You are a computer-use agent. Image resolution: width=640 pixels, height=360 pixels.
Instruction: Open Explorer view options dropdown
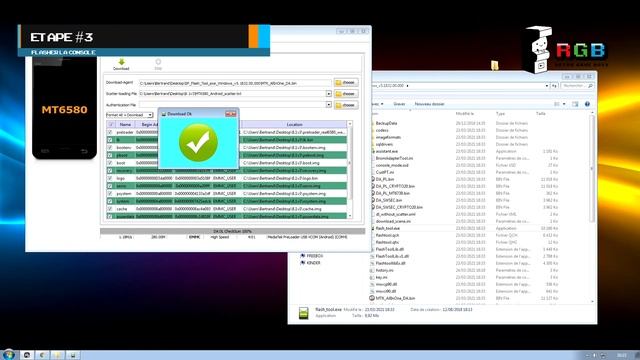tap(564, 104)
